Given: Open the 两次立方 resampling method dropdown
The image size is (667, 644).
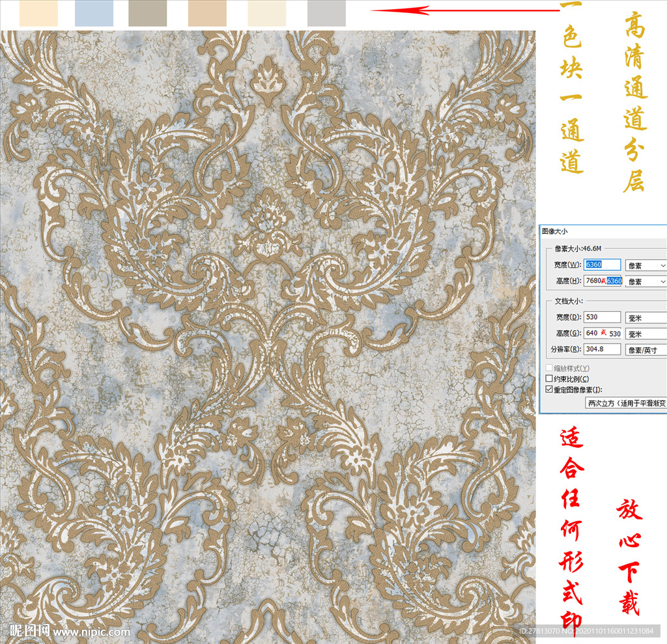Looking at the screenshot, I should point(626,403).
